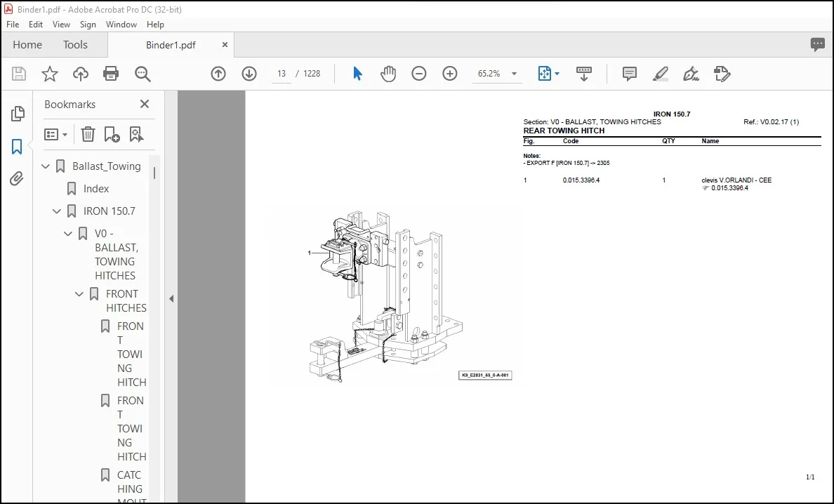834x504 pixels.
Task: Open the View menu
Action: pos(61,25)
